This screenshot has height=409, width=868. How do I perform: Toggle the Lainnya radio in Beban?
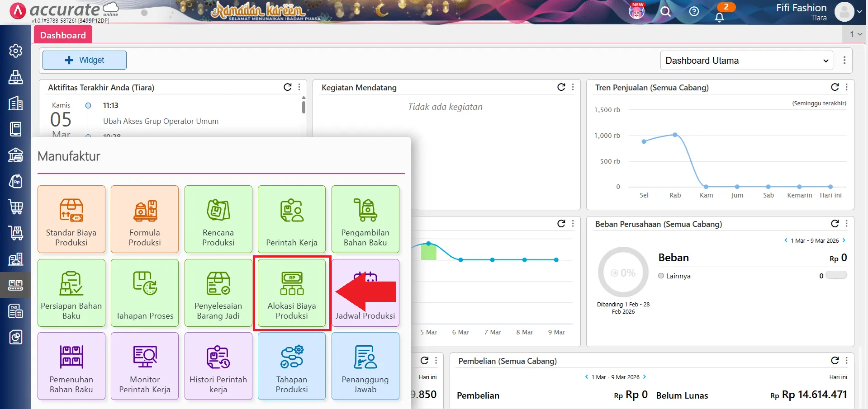pyautogui.click(x=661, y=276)
